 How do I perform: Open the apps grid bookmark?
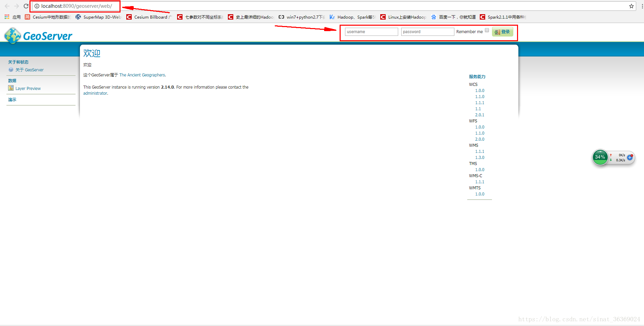12,17
